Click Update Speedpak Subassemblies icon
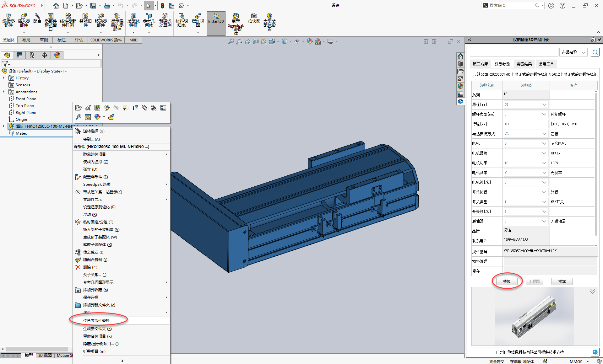This screenshot has height=364, width=603. [x=236, y=24]
